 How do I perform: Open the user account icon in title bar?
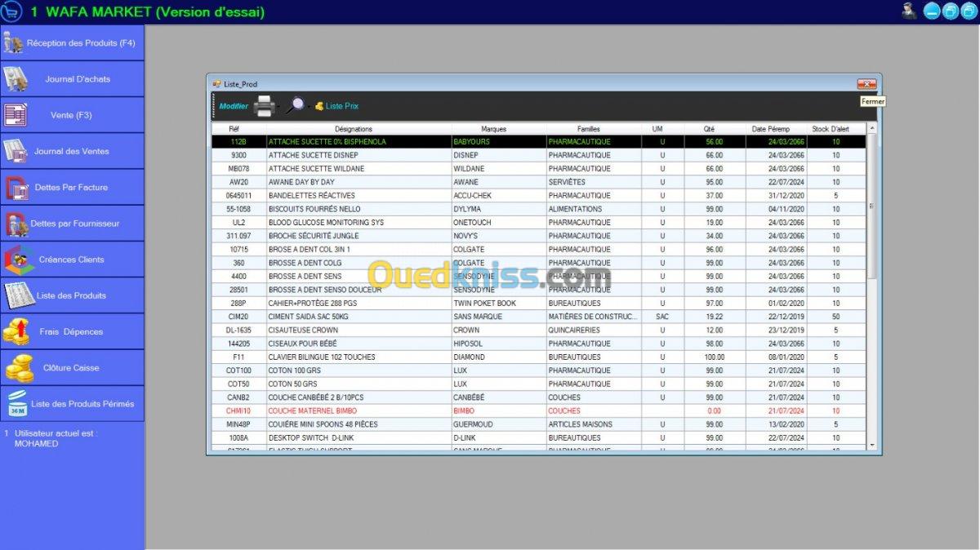tap(909, 11)
